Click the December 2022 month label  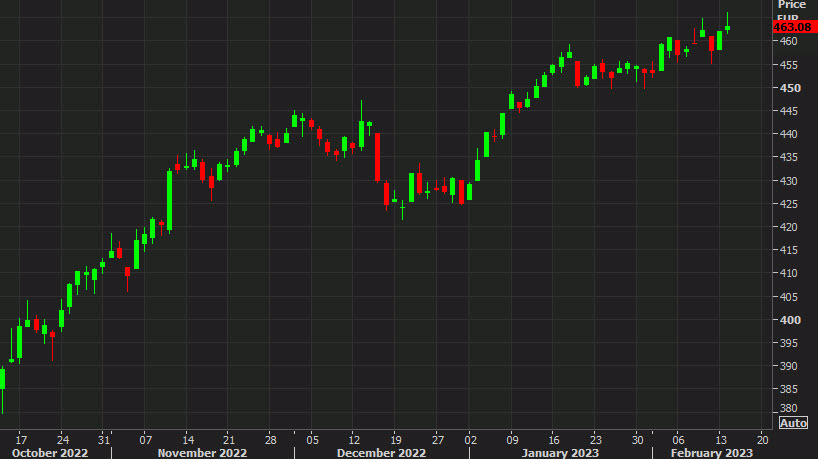tap(381, 453)
